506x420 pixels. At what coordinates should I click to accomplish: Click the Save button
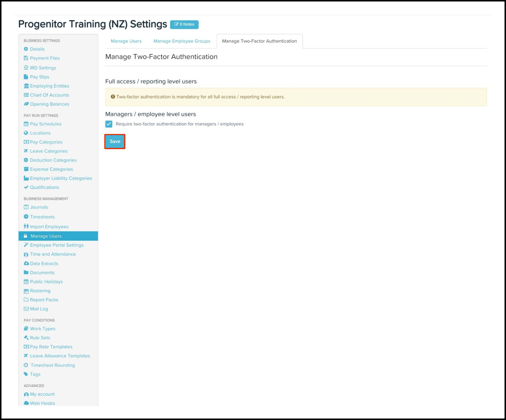pos(115,142)
